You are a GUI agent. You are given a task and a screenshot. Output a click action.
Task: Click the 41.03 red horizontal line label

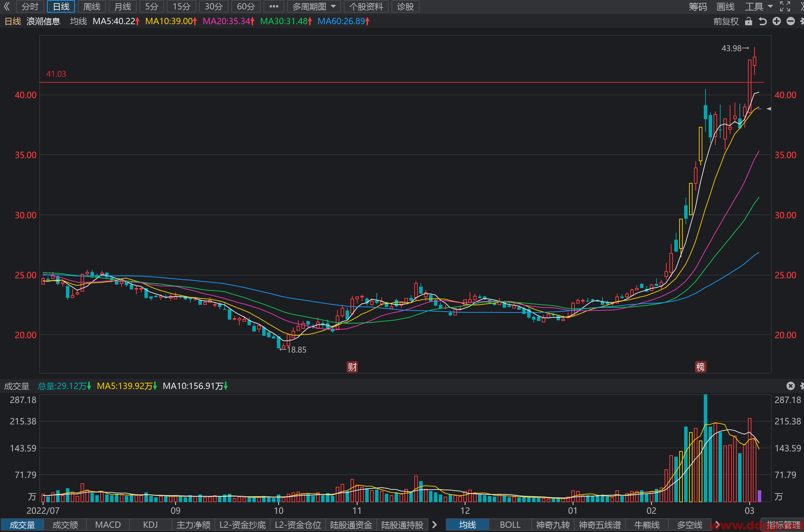(56, 74)
